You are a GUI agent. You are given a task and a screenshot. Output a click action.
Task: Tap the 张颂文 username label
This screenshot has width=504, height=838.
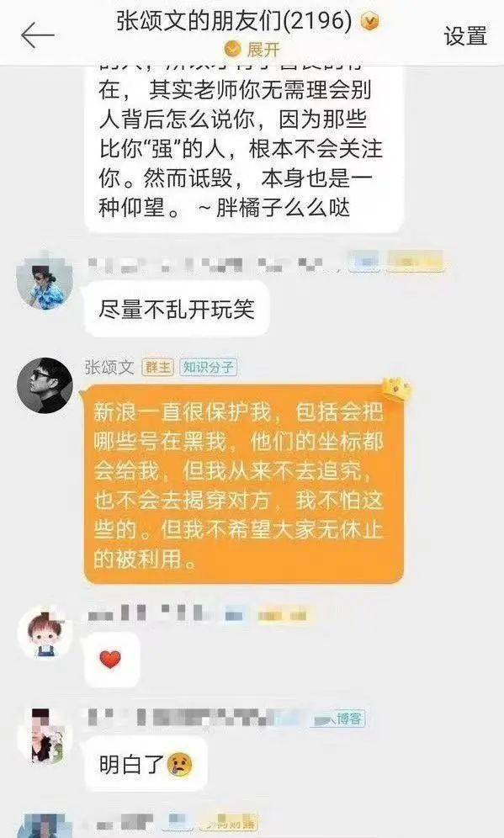click(x=109, y=367)
